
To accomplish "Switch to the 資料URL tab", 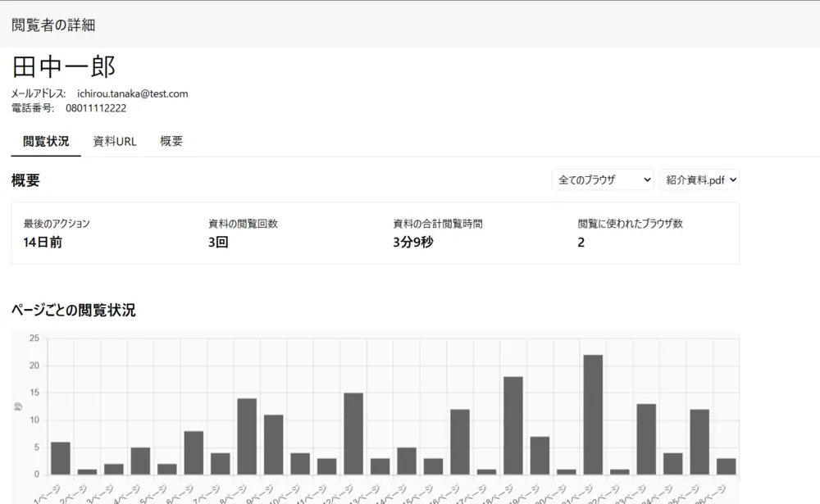I will 115,141.
